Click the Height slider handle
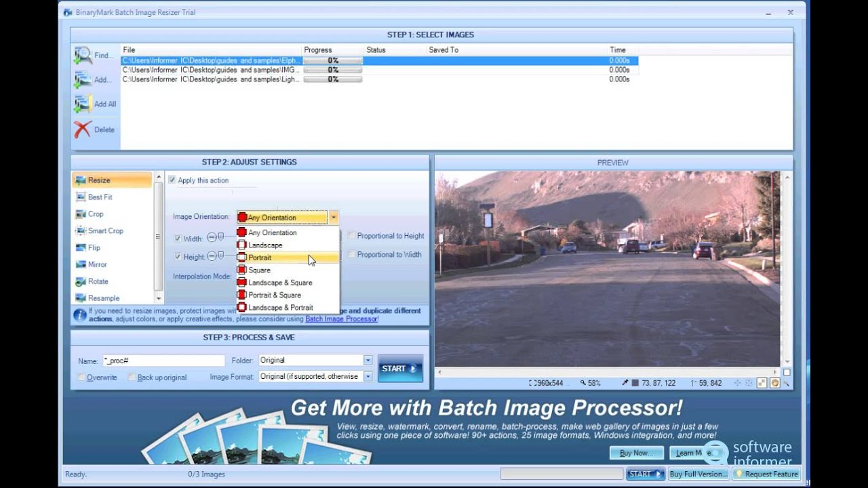 click(x=220, y=256)
